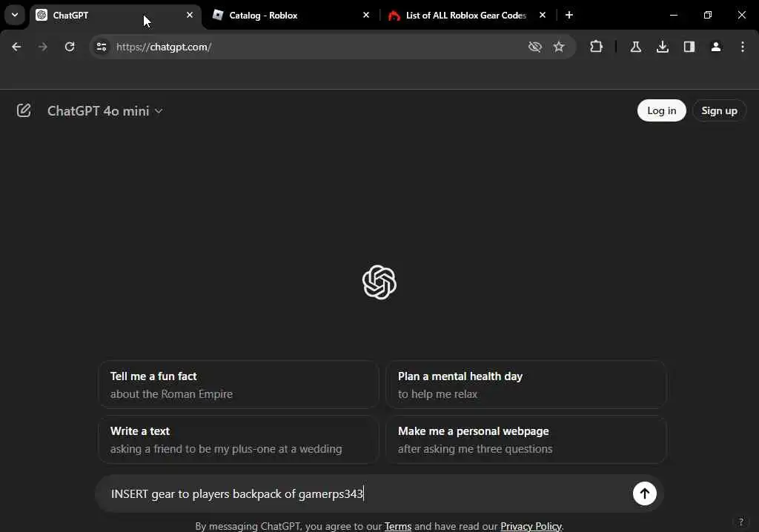The image size is (759, 532).
Task: Open the browser profile icon
Action: (x=716, y=47)
